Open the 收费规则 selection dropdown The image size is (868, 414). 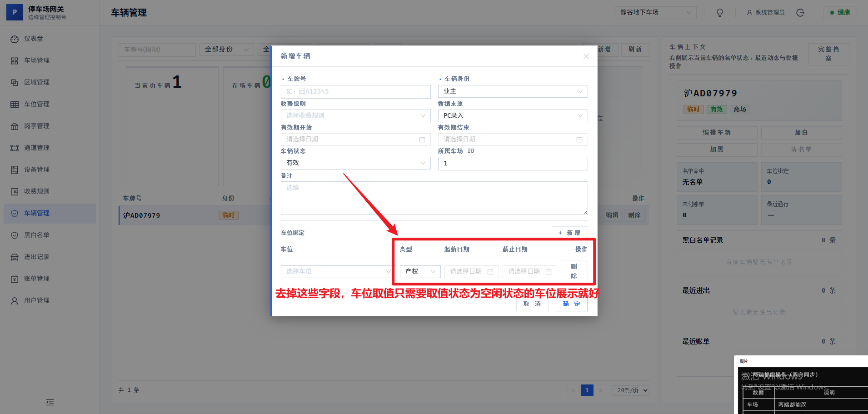355,116
